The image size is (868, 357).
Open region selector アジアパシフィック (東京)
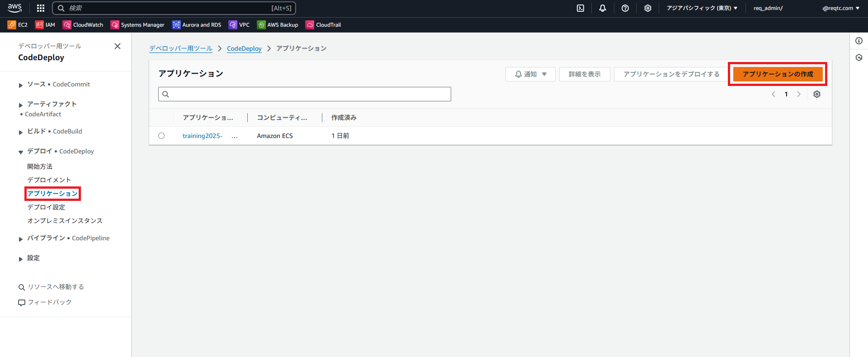(702, 8)
